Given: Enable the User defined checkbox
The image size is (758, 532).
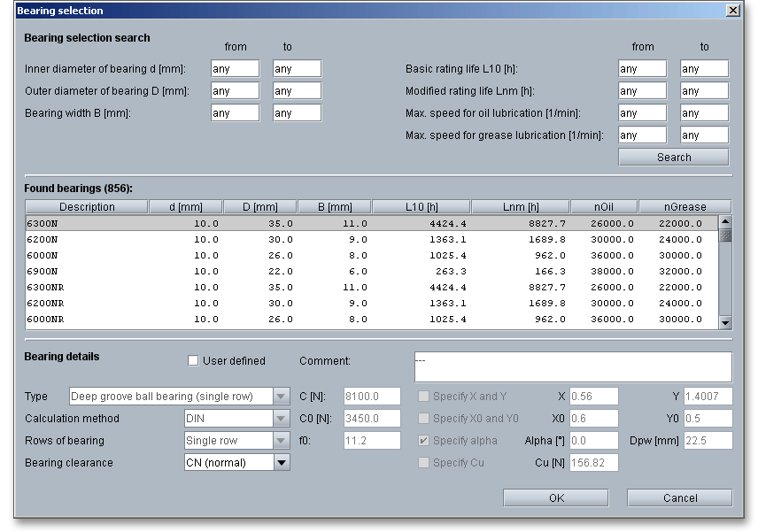Looking at the screenshot, I should [193, 361].
